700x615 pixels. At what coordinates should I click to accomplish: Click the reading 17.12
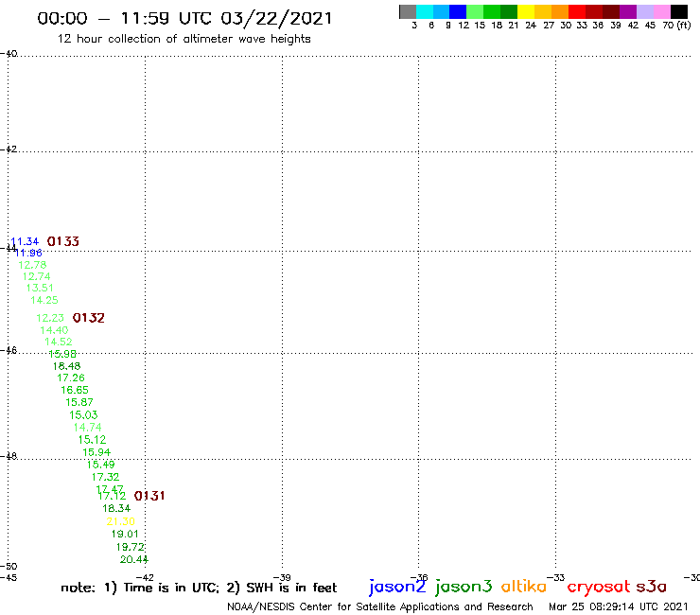[112, 496]
